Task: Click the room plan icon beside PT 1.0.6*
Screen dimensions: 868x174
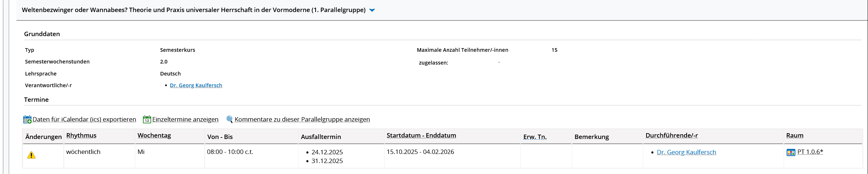Action: 791,152
